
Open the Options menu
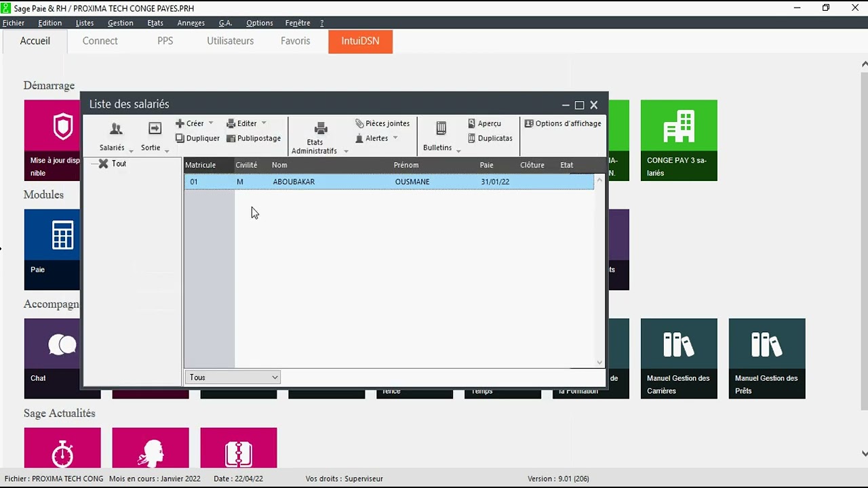[260, 22]
